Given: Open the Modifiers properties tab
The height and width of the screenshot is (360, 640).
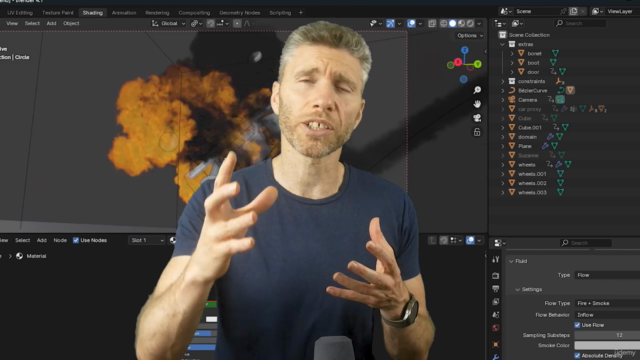Looking at the screenshot, I should click(x=496, y=357).
